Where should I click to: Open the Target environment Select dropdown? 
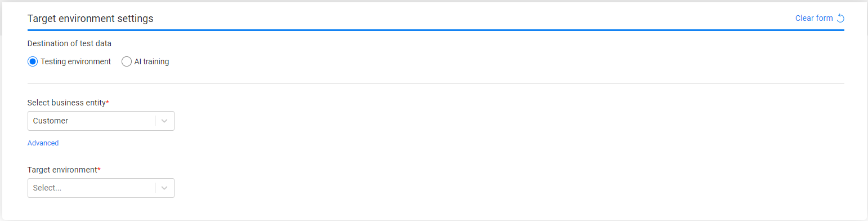coord(101,188)
